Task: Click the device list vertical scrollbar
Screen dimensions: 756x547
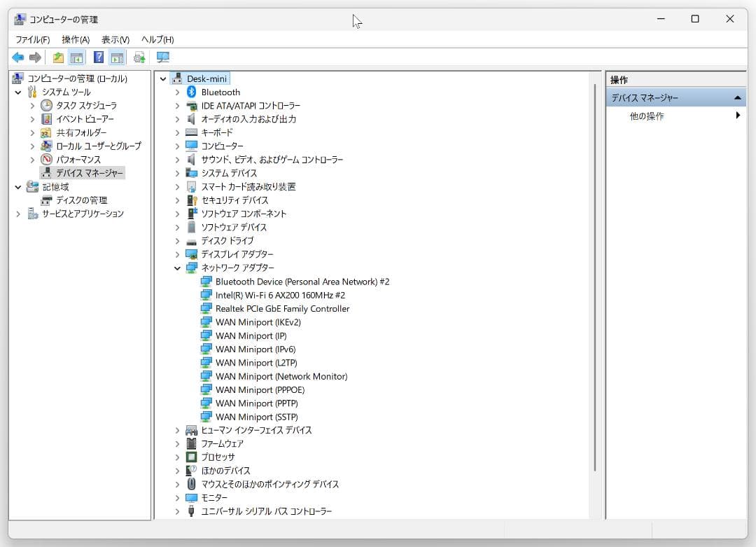Action: 596,280
